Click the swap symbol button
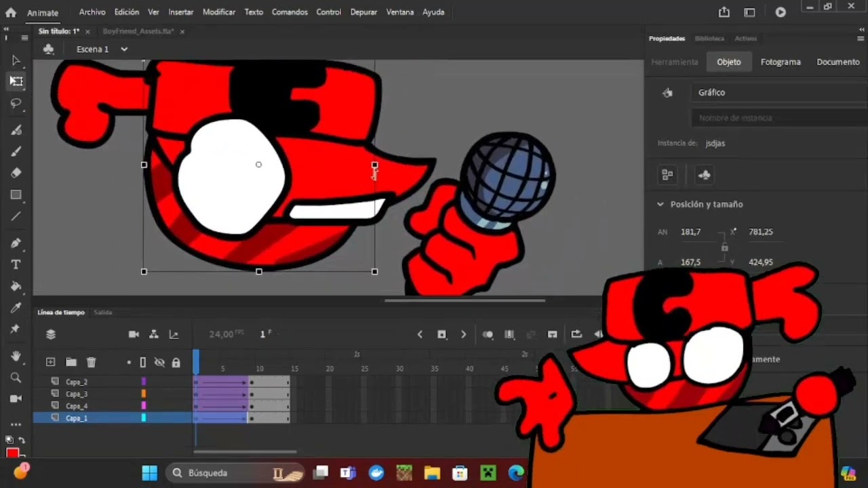This screenshot has height=488, width=868. [667, 175]
